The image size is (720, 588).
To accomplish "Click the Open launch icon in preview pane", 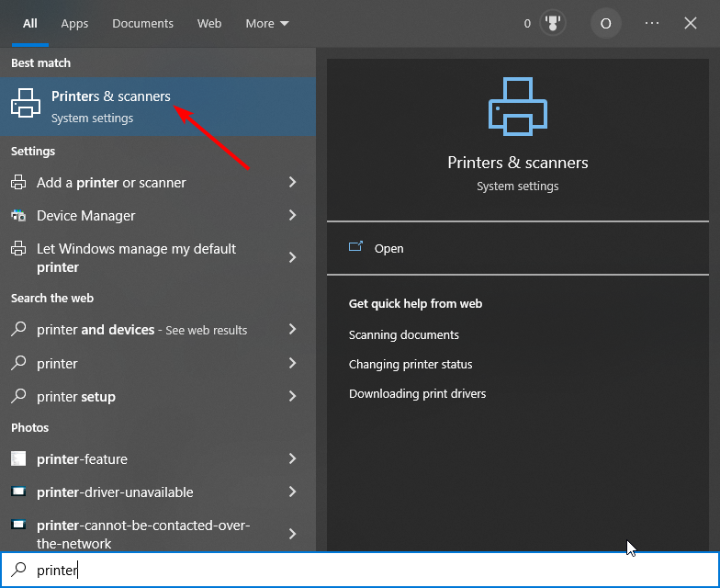I will click(355, 246).
